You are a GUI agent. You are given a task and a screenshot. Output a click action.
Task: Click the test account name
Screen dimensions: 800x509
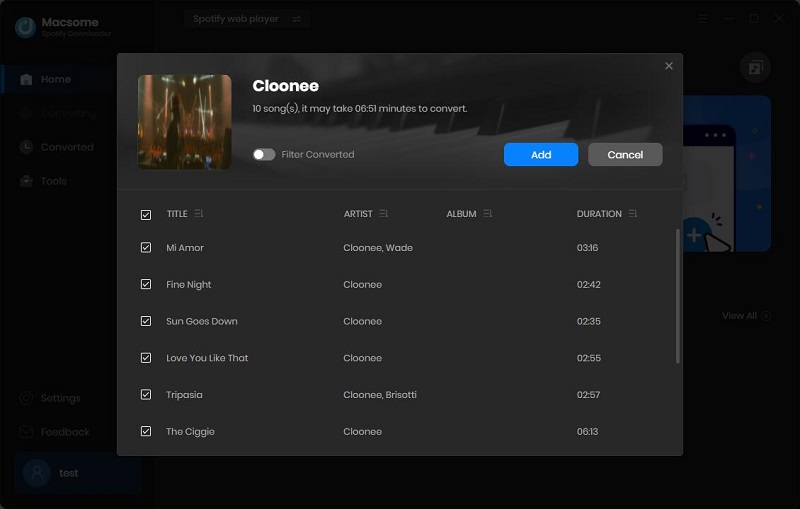pyautogui.click(x=68, y=473)
